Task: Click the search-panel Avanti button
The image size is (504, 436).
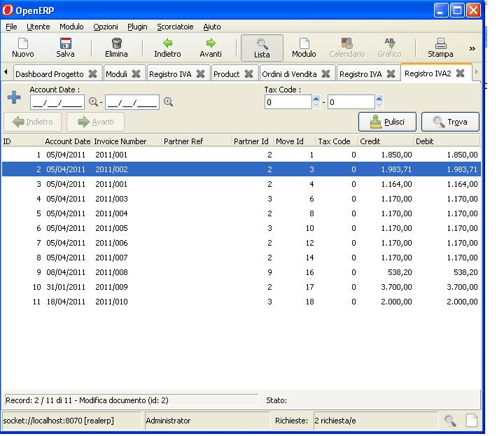Action: tap(95, 122)
